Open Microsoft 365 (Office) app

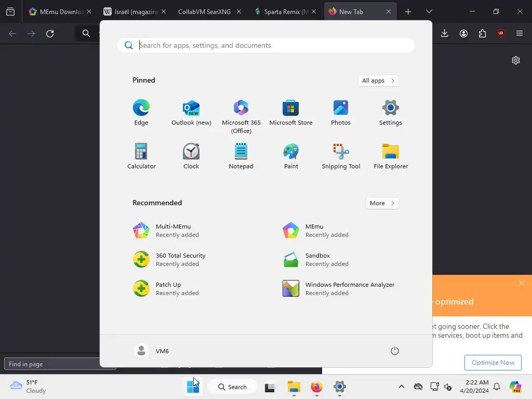[241, 117]
